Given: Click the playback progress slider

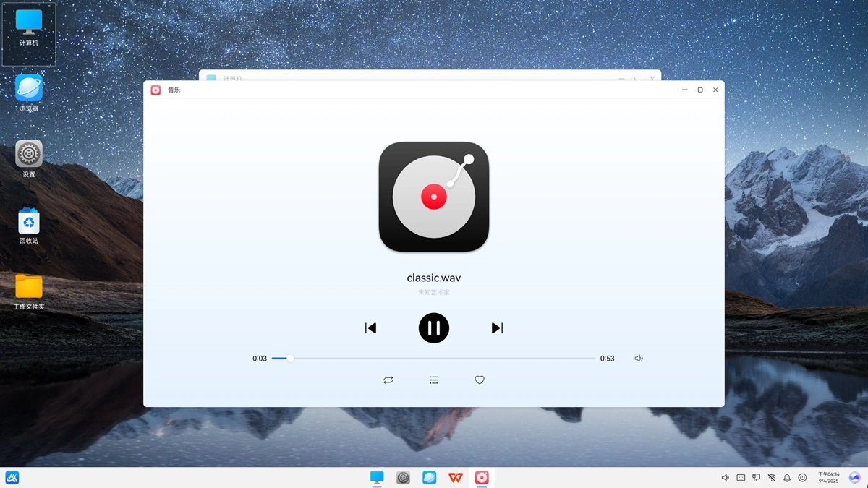Looking at the screenshot, I should [434, 359].
